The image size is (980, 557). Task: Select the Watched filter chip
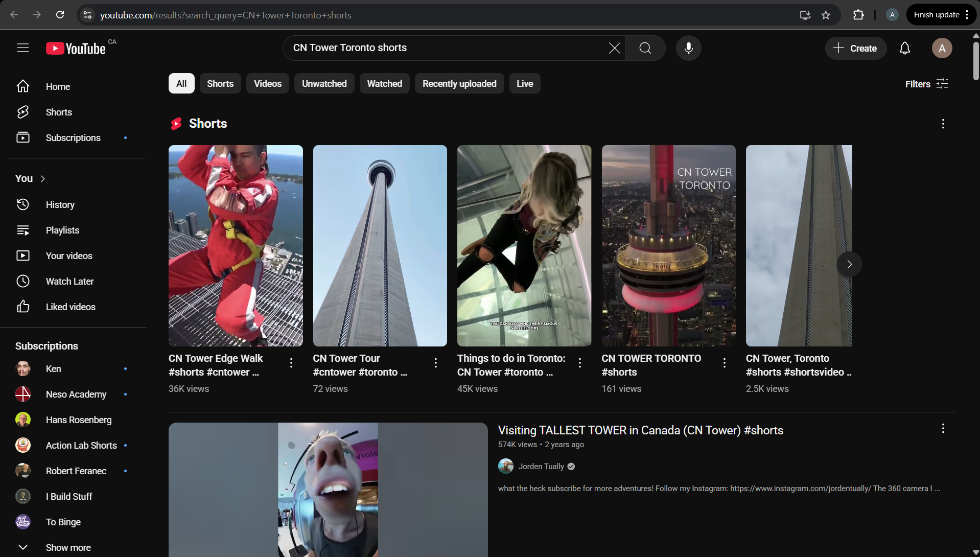pyautogui.click(x=384, y=84)
